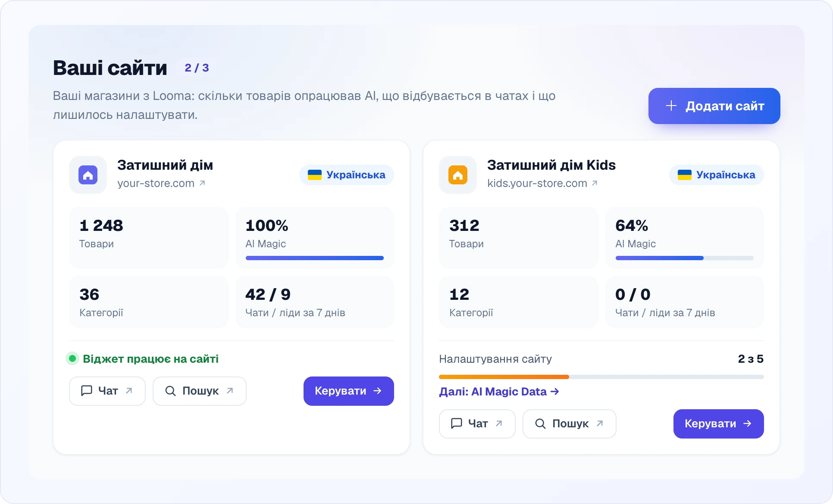The height and width of the screenshot is (504, 833).
Task: Select the 42 / 9 chats and leads tile
Action: coord(315,302)
